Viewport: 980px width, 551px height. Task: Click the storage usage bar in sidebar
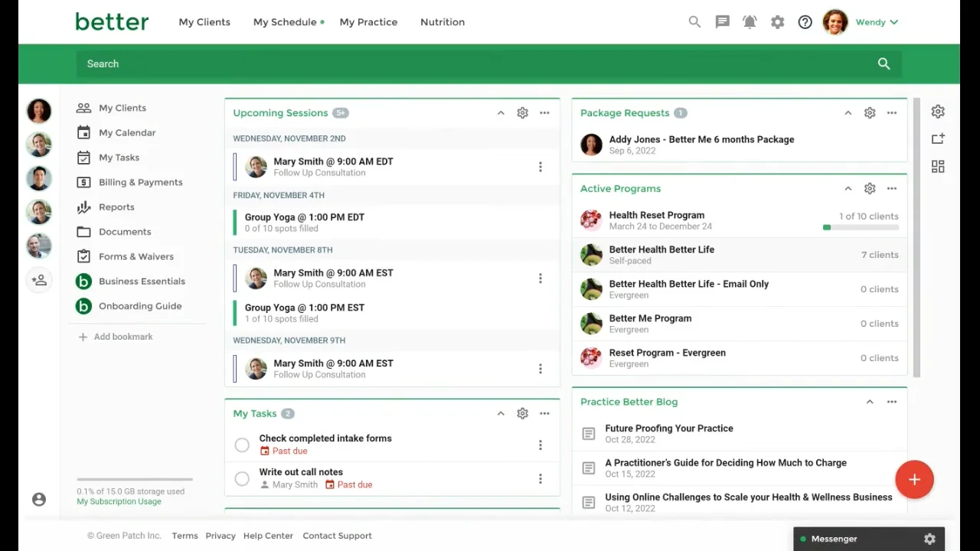point(134,480)
